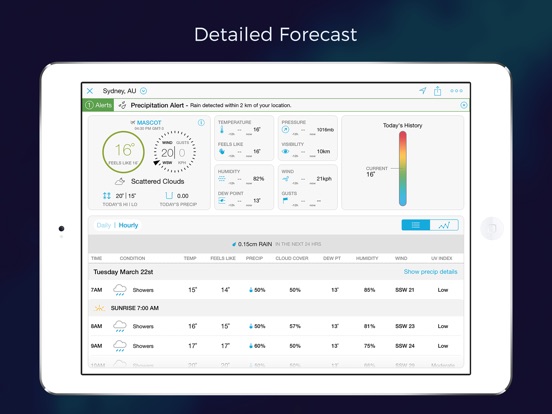
Task: Click the info icon beside MASCOT
Action: point(201,123)
